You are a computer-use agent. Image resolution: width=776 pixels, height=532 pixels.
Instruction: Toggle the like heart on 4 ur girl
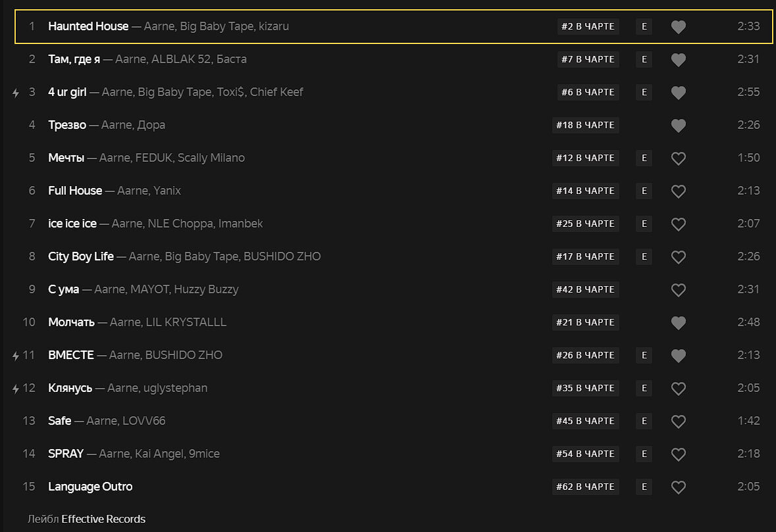678,93
